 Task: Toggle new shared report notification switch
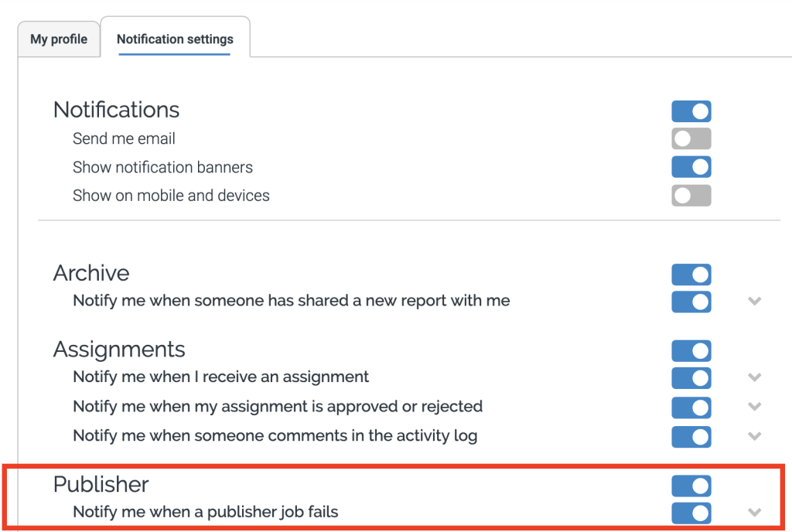coord(691,301)
